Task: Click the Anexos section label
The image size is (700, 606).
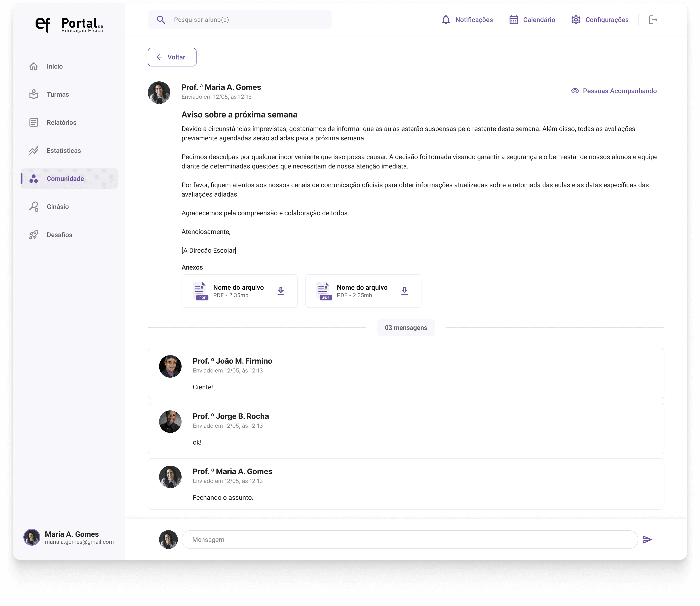Action: [x=192, y=267]
